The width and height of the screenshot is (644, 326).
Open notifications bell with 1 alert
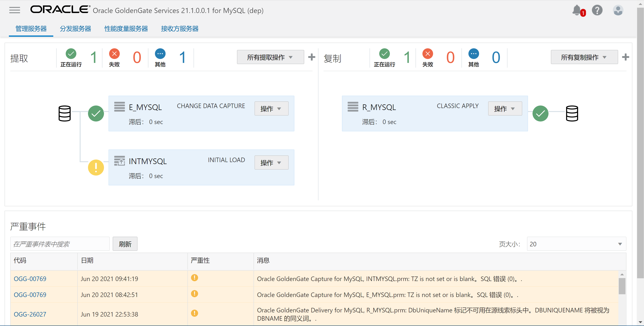(578, 10)
